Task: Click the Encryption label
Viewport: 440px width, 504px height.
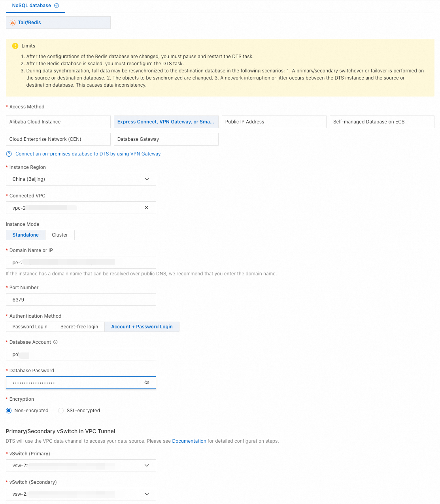Action: (22, 399)
